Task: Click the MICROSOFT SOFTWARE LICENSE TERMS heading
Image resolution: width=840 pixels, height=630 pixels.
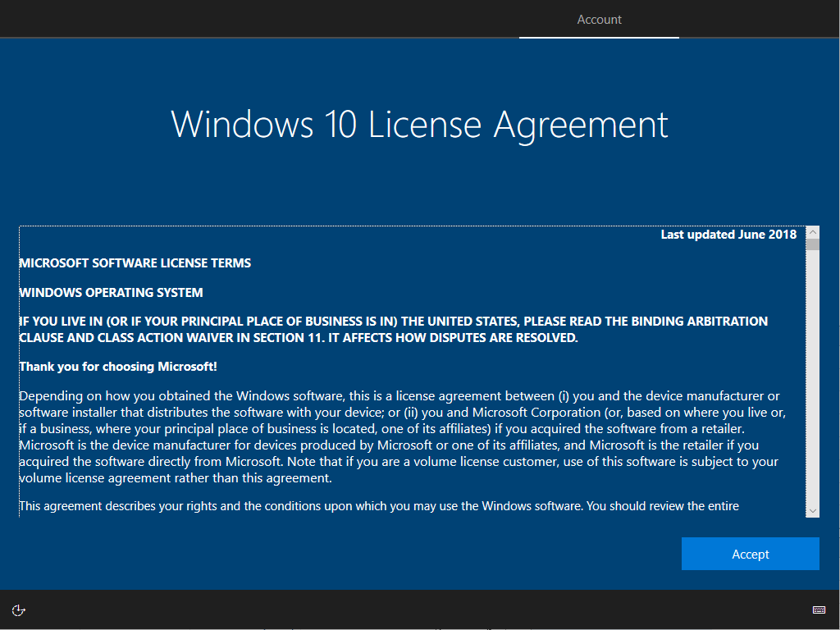Action: tap(135, 263)
